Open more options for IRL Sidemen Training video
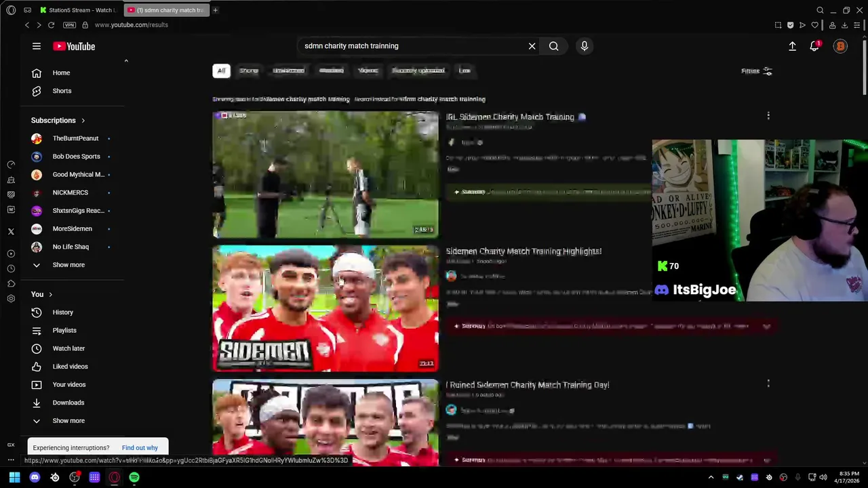The height and width of the screenshot is (488, 868). pos(768,116)
